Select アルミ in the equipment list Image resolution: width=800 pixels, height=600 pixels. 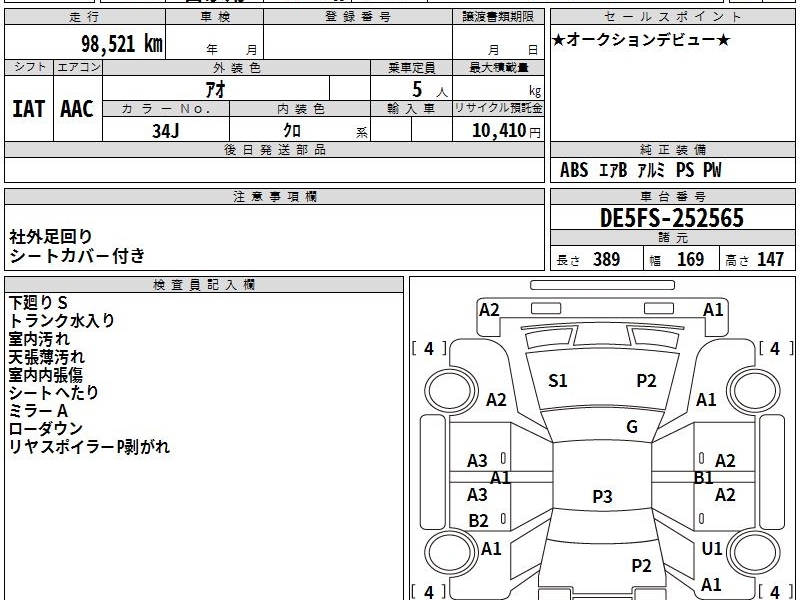tap(652, 170)
